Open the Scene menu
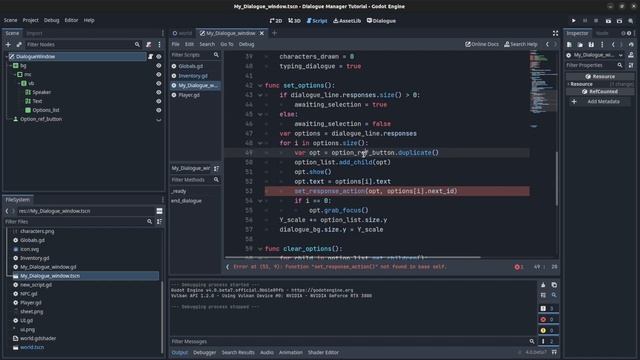640x360 pixels. click(11, 20)
